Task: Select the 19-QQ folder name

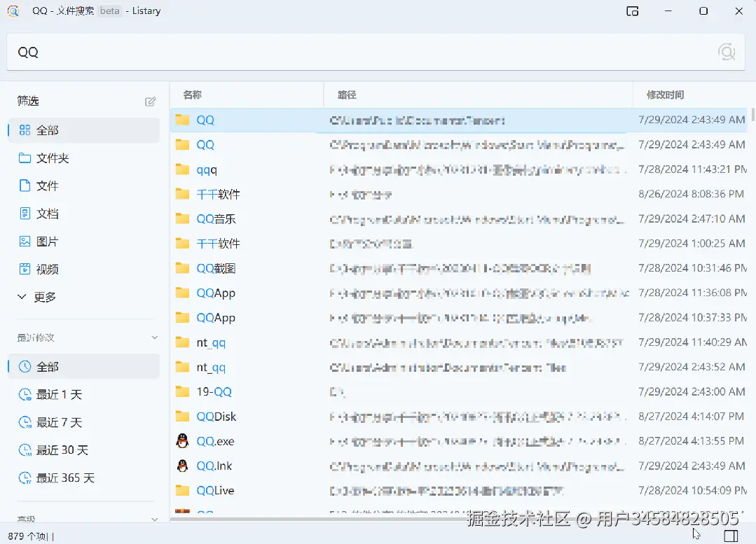Action: tap(214, 392)
